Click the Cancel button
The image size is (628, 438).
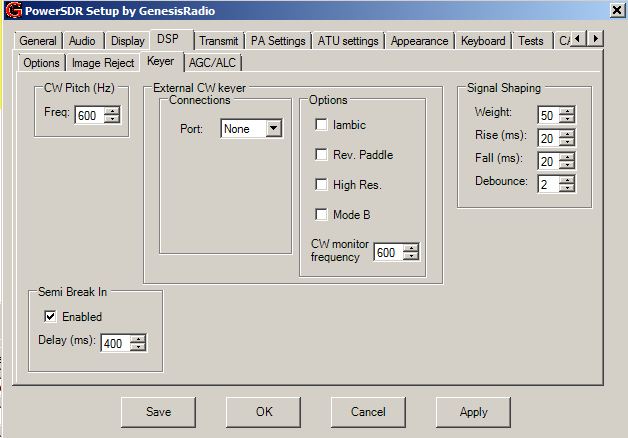coord(368,412)
